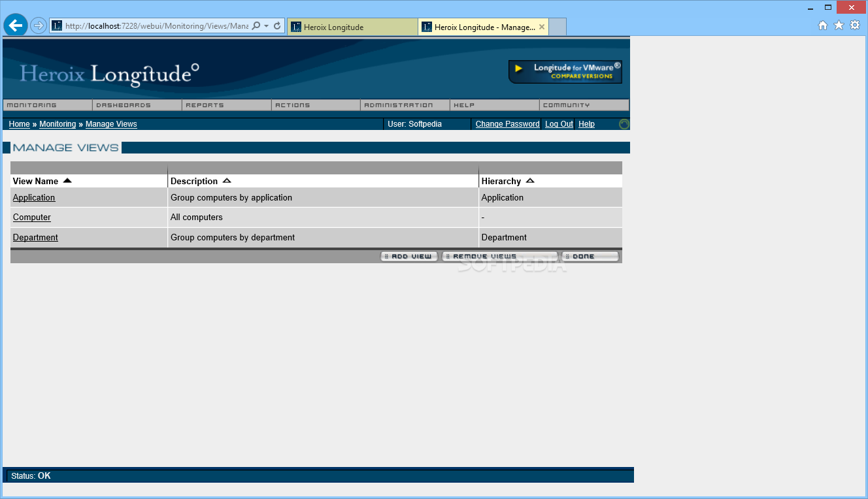Sort by View Name arrow
868x499 pixels.
click(x=67, y=181)
